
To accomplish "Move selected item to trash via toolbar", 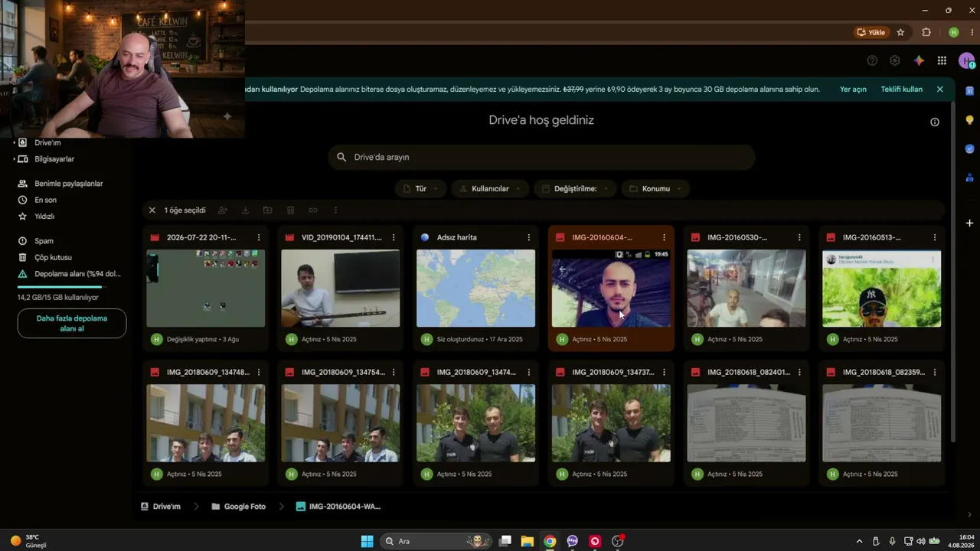I will [x=290, y=210].
